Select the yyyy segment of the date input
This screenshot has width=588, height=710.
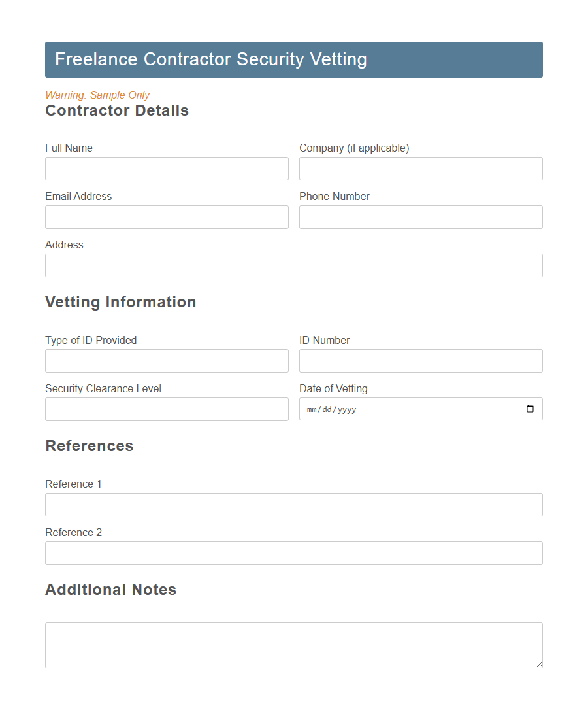(x=348, y=409)
